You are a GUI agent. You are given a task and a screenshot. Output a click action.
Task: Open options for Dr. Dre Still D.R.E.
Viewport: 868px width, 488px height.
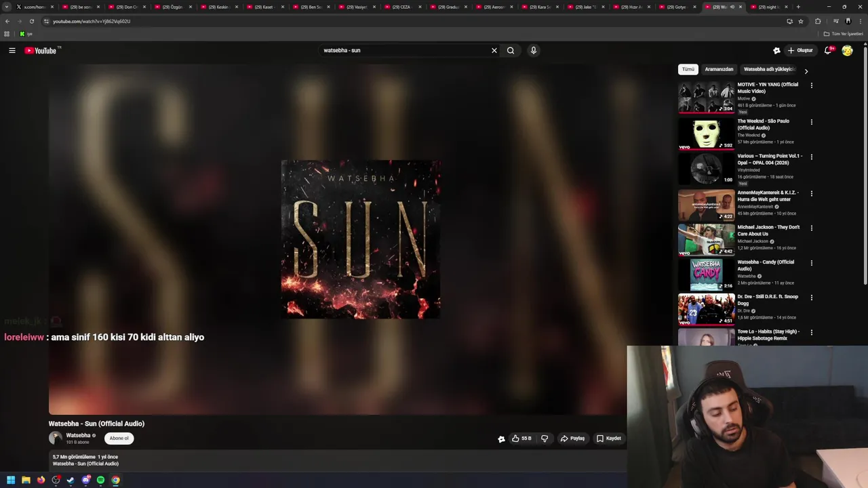pyautogui.click(x=811, y=298)
